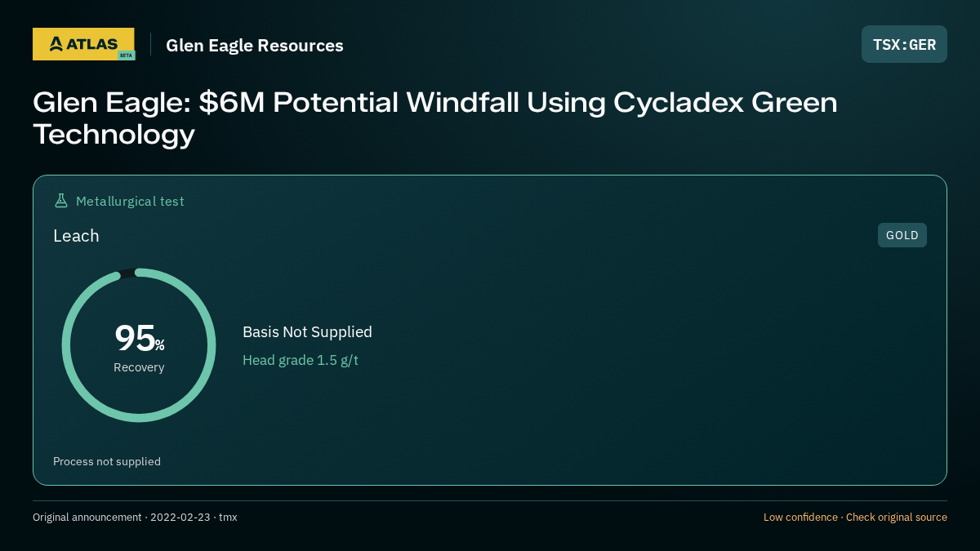980x551 pixels.
Task: Click the headline about Cycladex Green Technology
Action: coord(435,118)
